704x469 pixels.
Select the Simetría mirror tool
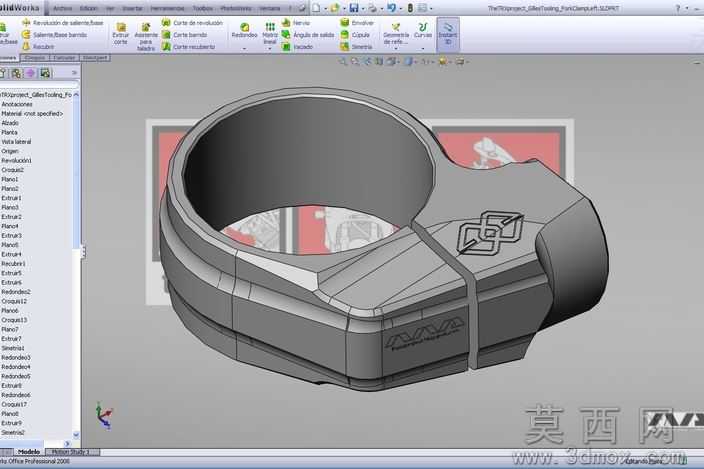[356, 46]
